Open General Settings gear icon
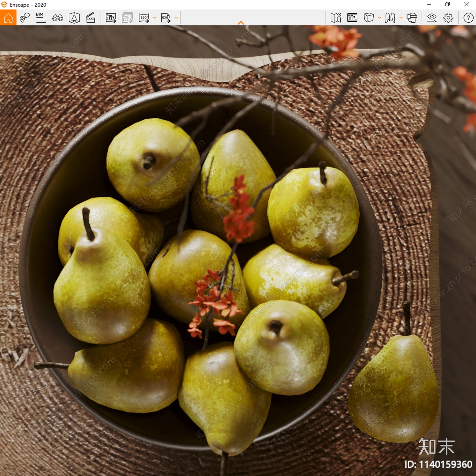The image size is (476, 476). pyautogui.click(x=448, y=18)
